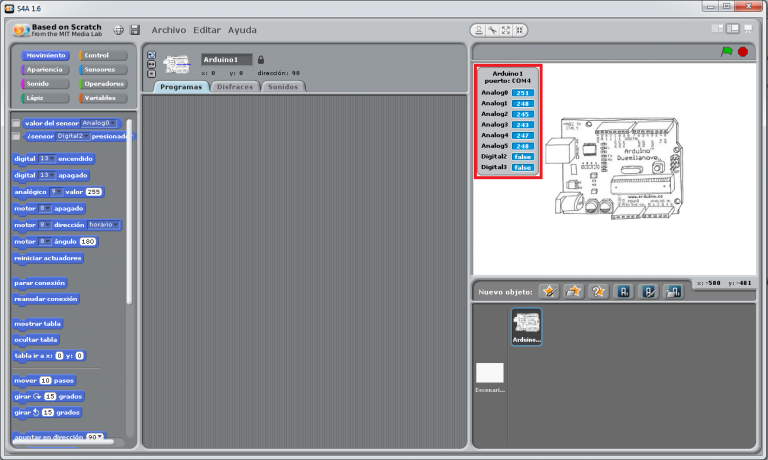Screen dimensions: 768x460
Task: Click the globe language icon
Action: 119,30
